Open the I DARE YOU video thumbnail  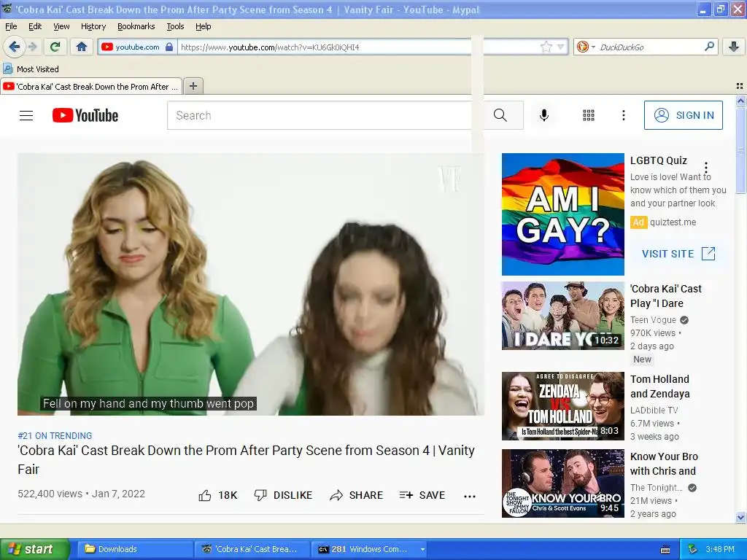(x=562, y=316)
